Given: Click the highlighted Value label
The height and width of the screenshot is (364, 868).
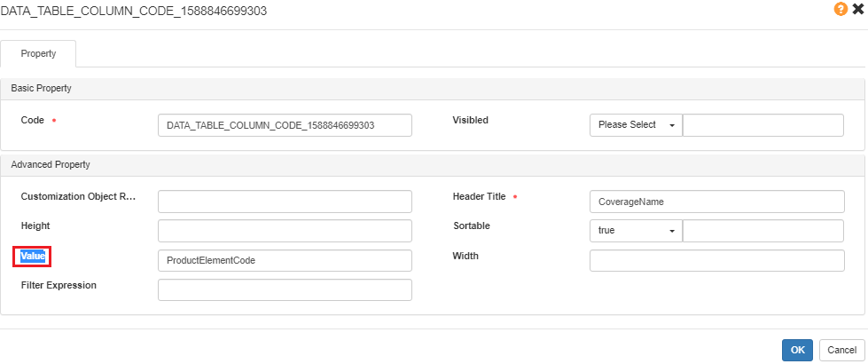Looking at the screenshot, I should click(33, 257).
